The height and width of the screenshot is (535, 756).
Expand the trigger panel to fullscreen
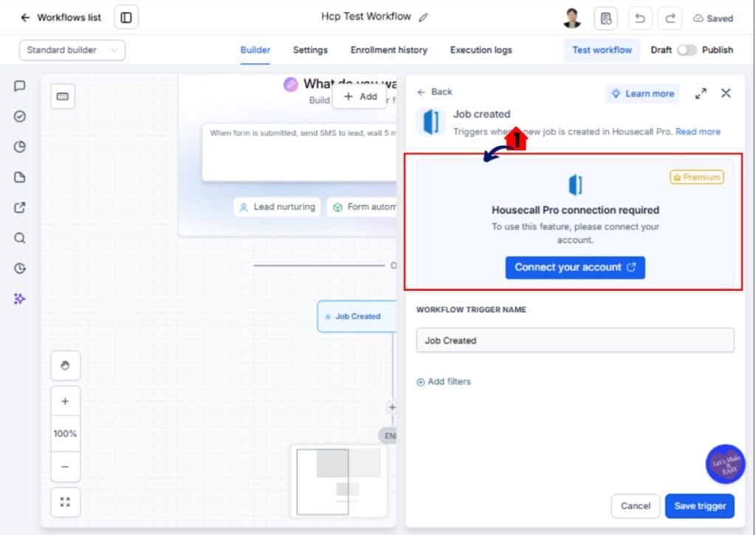(701, 94)
